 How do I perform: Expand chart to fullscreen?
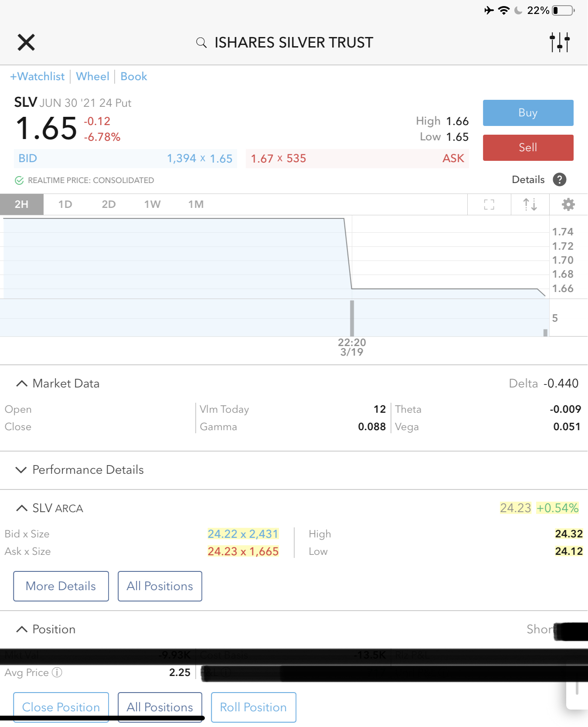pos(489,204)
